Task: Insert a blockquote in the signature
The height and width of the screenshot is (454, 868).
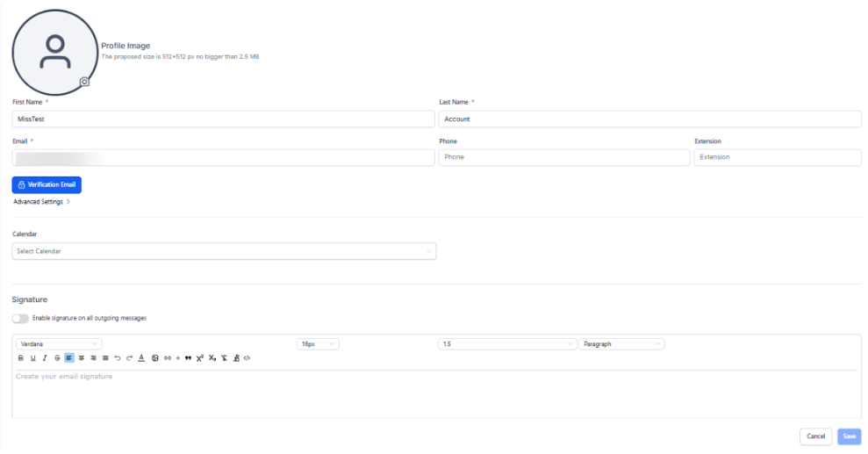Action: point(188,358)
